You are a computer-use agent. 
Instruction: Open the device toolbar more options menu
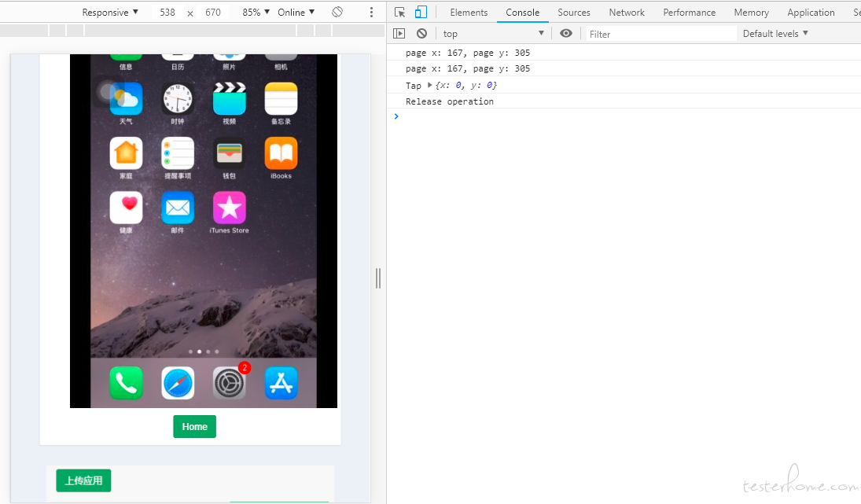371,12
